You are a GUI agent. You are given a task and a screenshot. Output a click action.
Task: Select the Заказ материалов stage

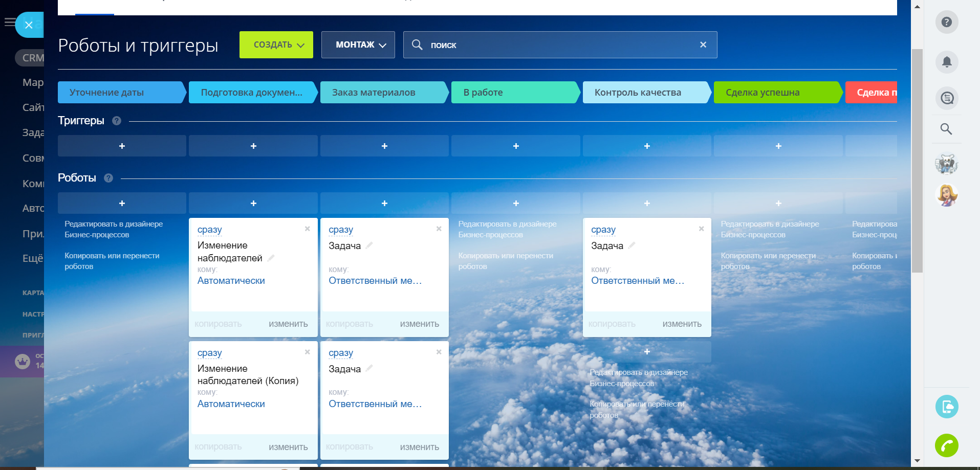point(384,93)
